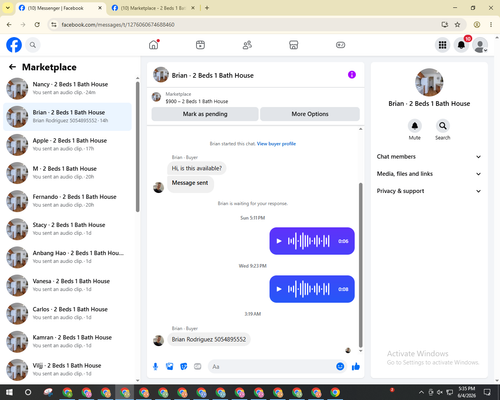Open conversation info purple icon
Screen dimensions: 500x400
[x=352, y=75]
